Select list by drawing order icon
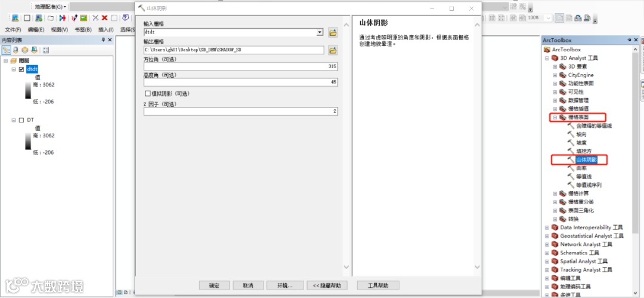Screen dimensions: 644x298 (6, 50)
